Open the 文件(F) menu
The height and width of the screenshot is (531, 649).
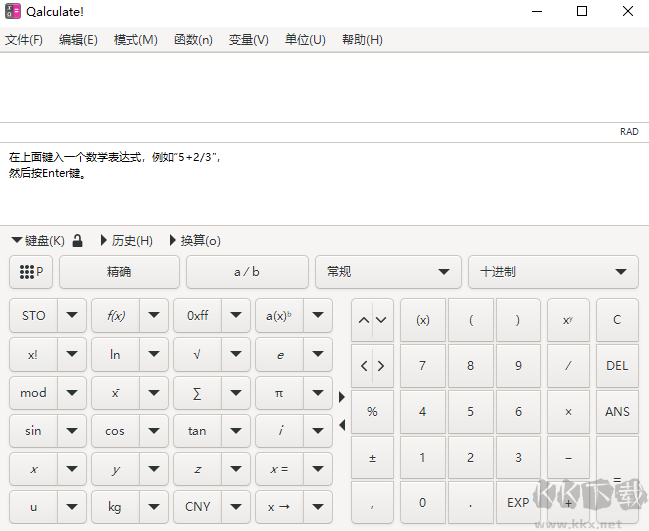(x=24, y=40)
